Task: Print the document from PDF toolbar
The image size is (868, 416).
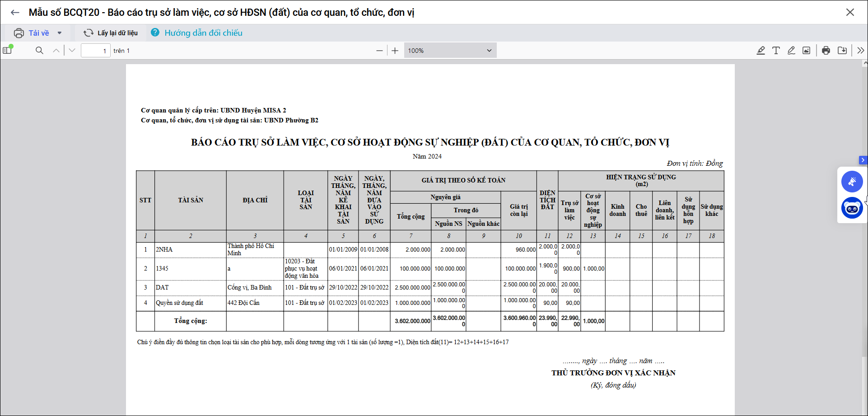Action: pos(826,51)
